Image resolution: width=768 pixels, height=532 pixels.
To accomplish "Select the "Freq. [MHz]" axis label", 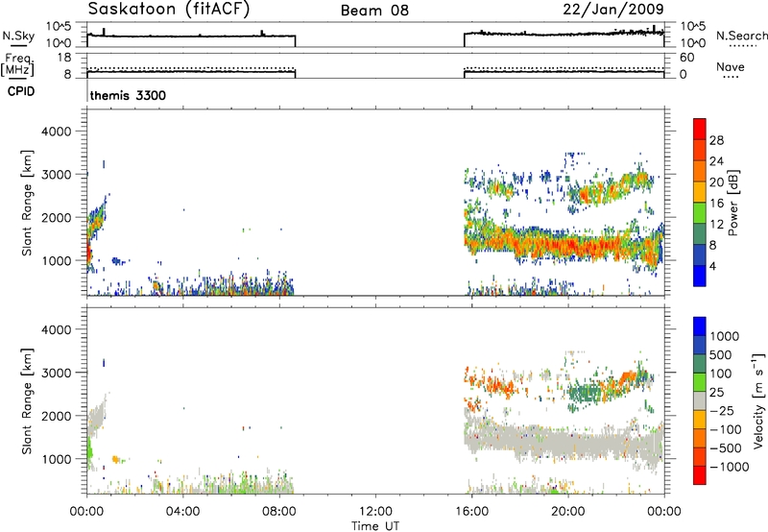I will tap(18, 64).
